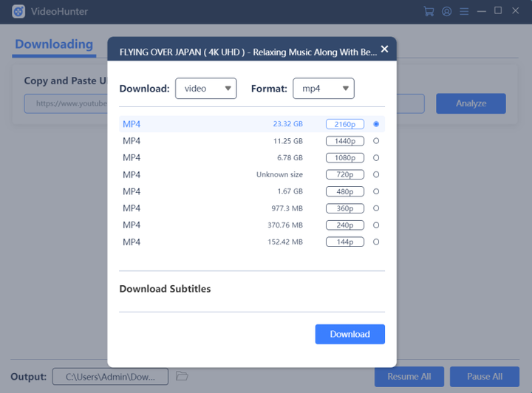532x393 pixels.
Task: Open the shopping cart icon
Action: point(429,11)
